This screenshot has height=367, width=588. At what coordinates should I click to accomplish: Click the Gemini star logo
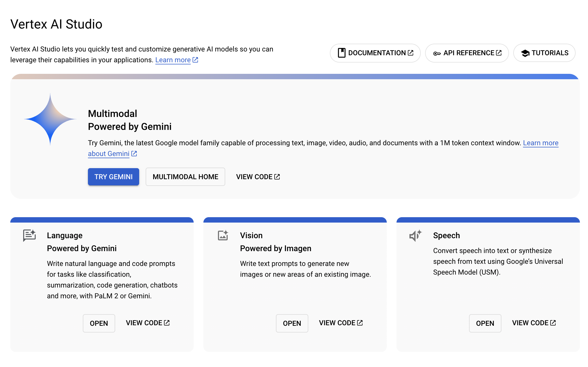tap(50, 119)
